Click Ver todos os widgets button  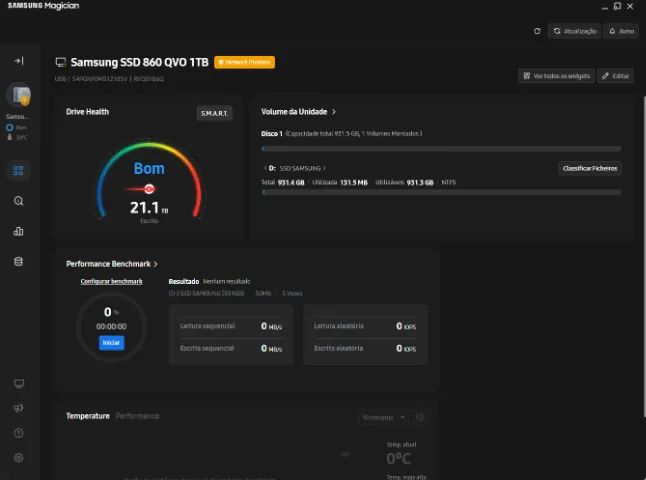556,76
